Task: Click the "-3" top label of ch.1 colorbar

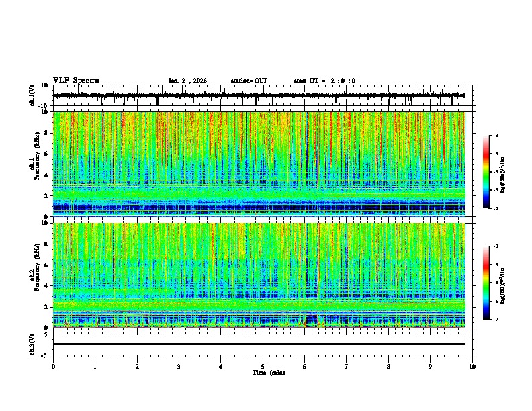Action: (x=496, y=135)
